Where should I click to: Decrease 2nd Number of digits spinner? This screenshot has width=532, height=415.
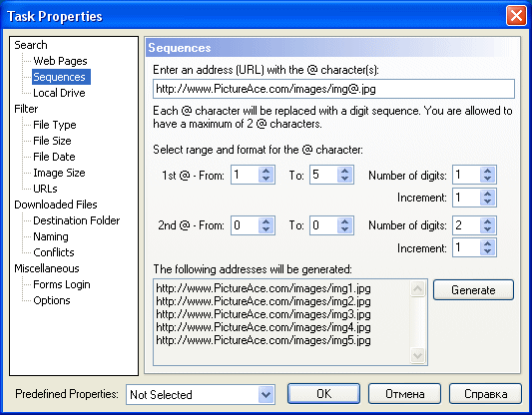(487, 229)
